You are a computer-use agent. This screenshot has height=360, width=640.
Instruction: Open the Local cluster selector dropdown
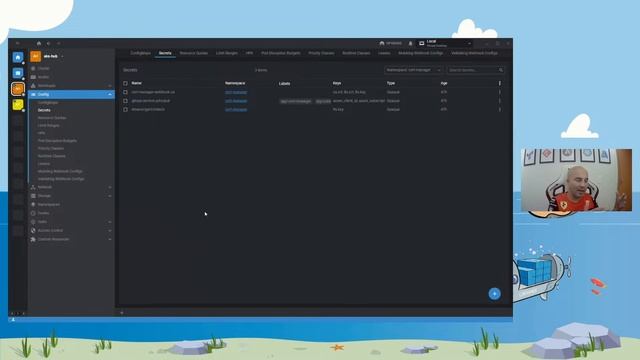[x=445, y=43]
